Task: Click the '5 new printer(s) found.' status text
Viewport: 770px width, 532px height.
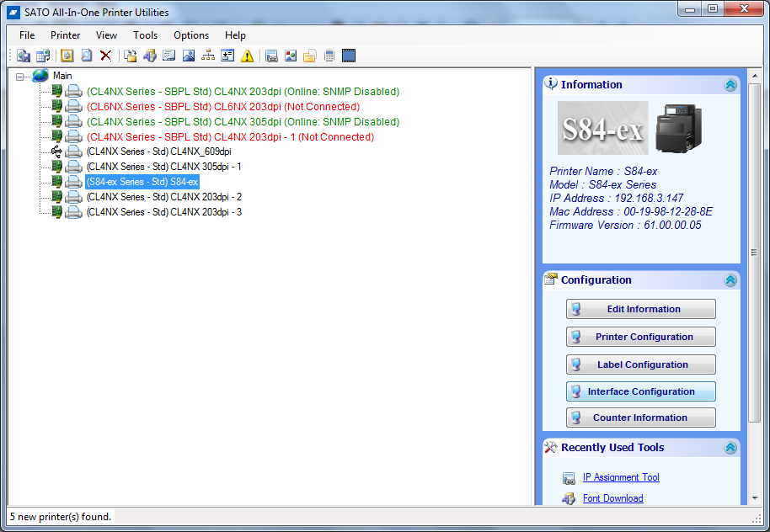Action: pos(61,517)
